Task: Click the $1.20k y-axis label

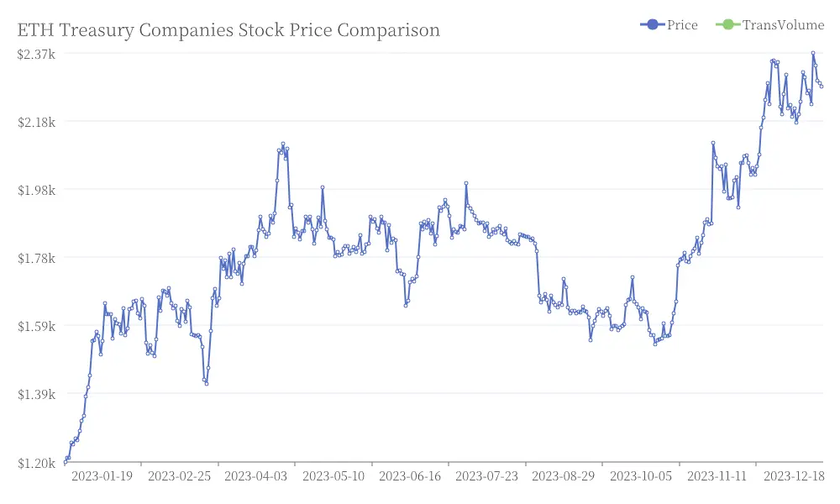Action: pyautogui.click(x=36, y=463)
